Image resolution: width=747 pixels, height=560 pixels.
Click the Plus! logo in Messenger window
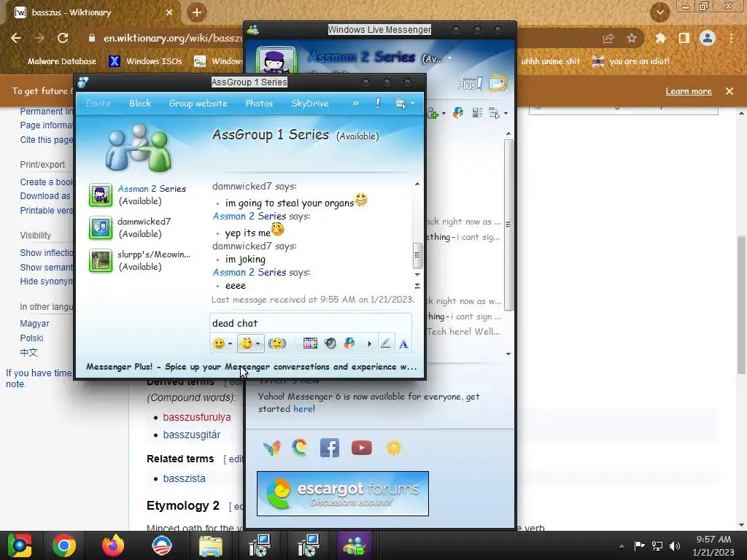pos(470,85)
